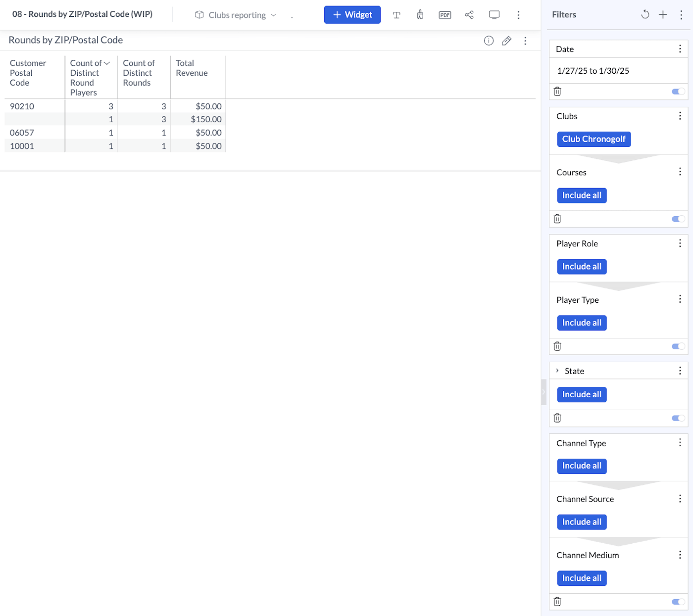
Task: Add a new filter with plus icon
Action: pos(663,14)
